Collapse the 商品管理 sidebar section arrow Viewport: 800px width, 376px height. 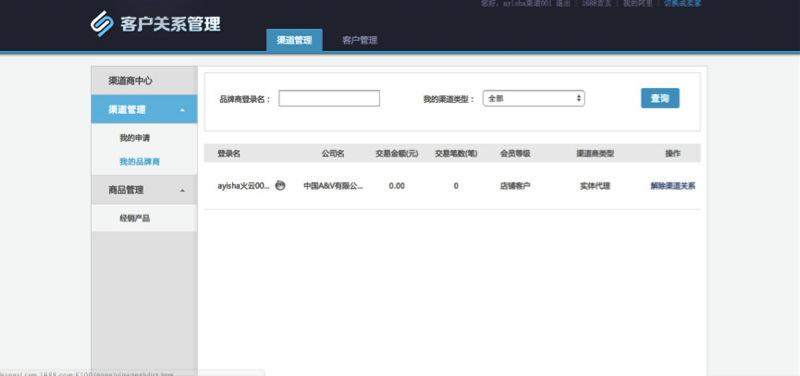[183, 191]
